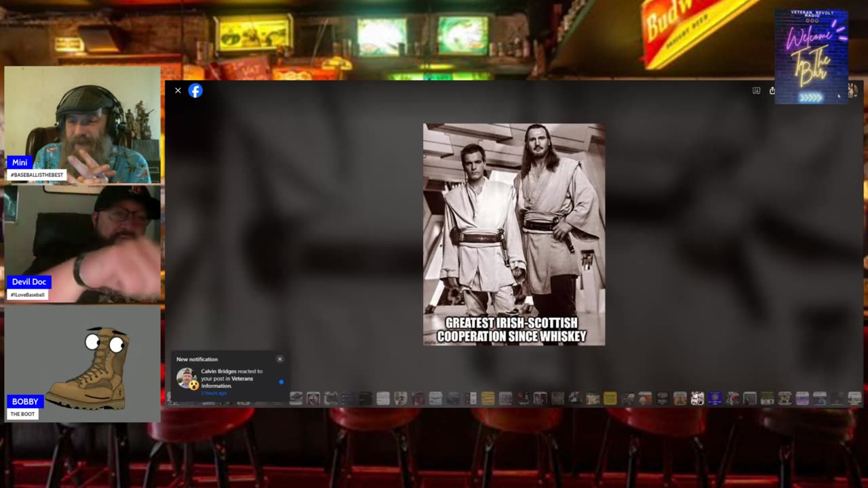Select the black-and-white pixel thumbnail in strip
Image resolution: width=868 pixels, height=488 pixels.
pyautogui.click(x=697, y=399)
